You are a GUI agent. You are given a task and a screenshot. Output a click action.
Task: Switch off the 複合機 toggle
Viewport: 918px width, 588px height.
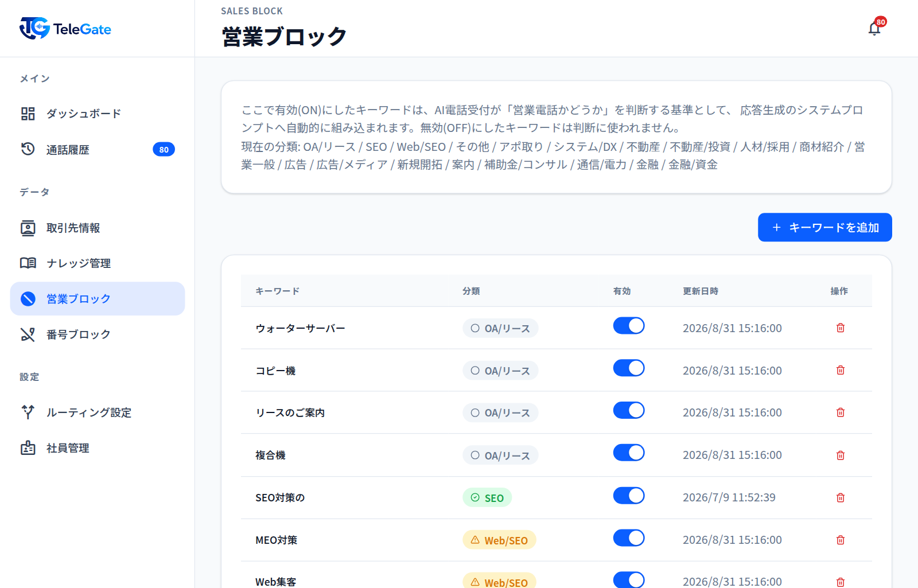629,453
